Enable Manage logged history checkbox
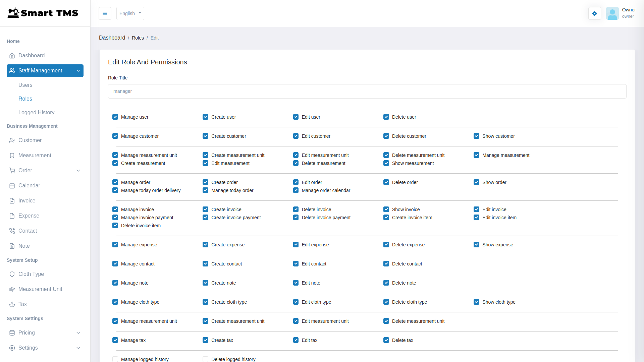This screenshot has height=362, width=644. (x=115, y=359)
